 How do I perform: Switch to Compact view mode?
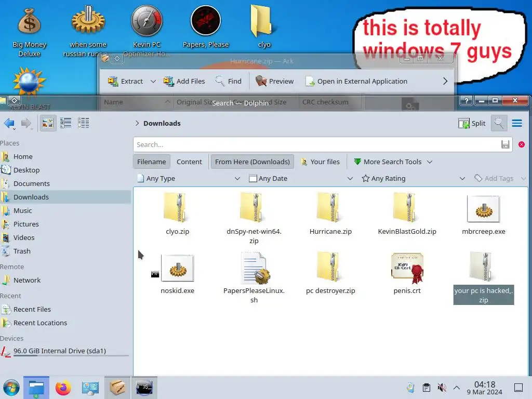pyautogui.click(x=65, y=123)
